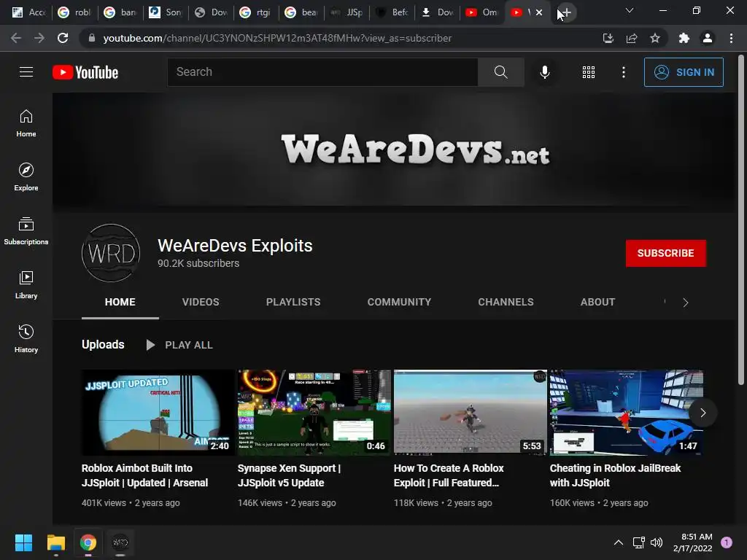This screenshot has width=747, height=560.
Task: Show next uploads with the carousel arrow
Action: click(703, 413)
